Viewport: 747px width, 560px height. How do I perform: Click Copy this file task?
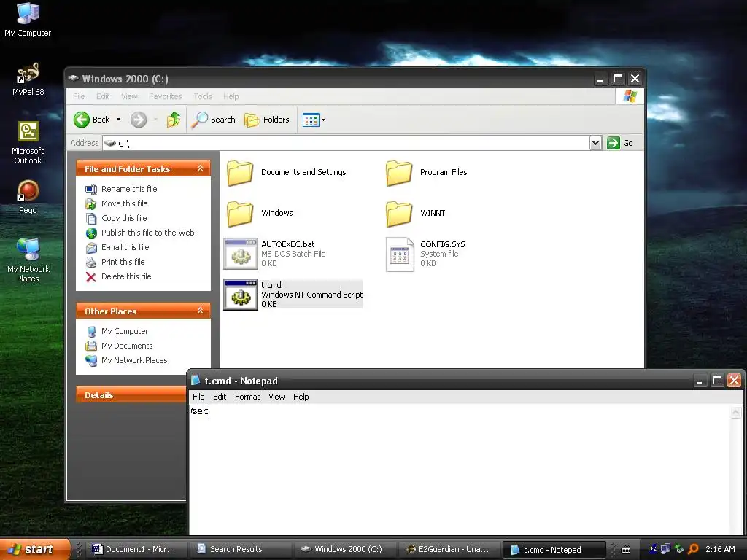point(124,218)
